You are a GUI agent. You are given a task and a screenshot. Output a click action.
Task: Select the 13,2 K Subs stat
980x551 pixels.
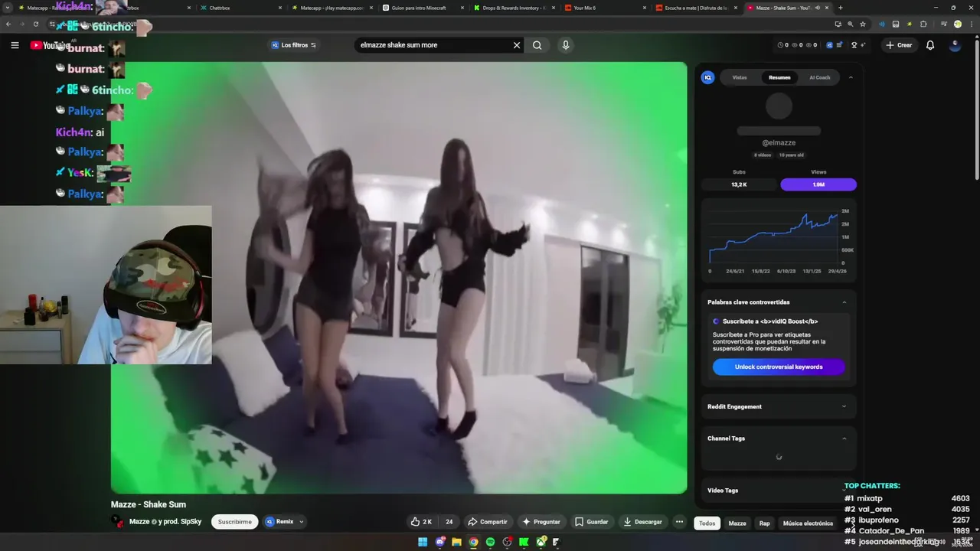[x=739, y=184]
